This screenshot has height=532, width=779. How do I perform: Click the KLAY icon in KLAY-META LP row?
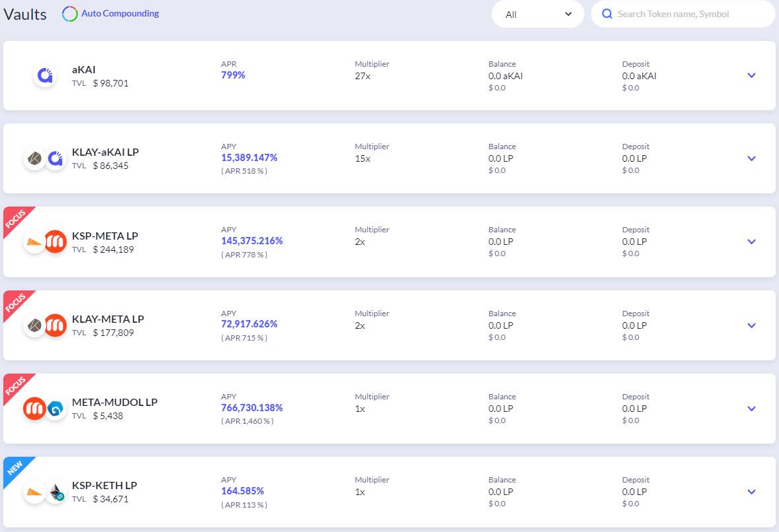point(34,326)
